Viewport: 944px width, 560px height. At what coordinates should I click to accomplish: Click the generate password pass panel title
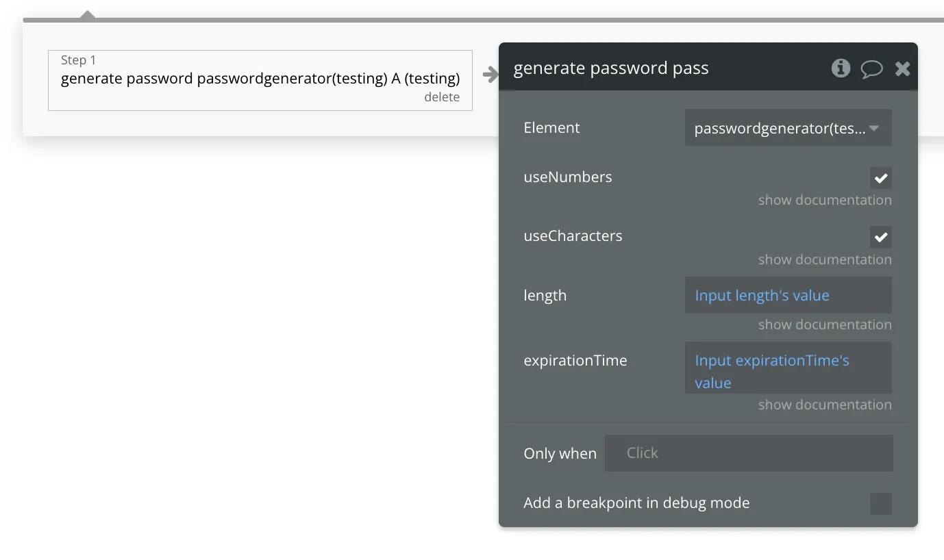(x=611, y=68)
